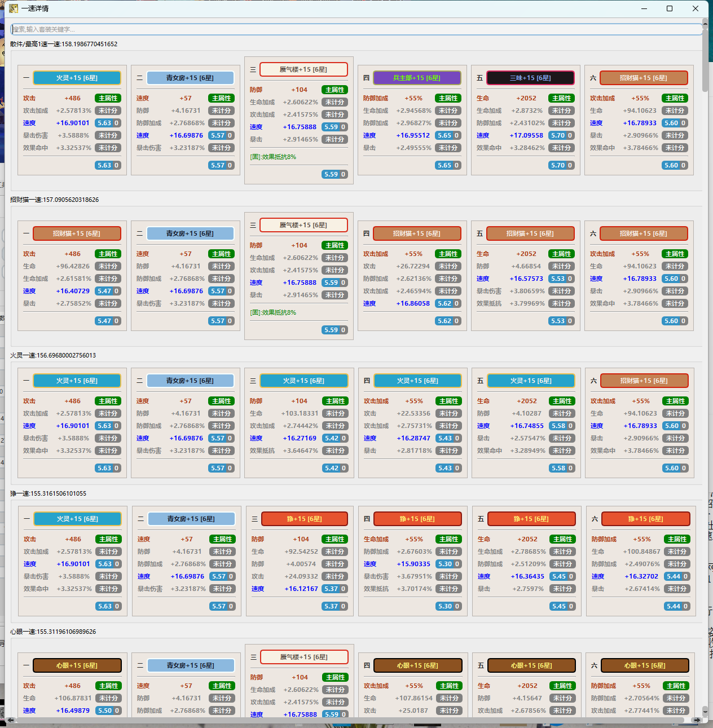
Task: Click the speed value +16.95512
Action: tap(413, 135)
